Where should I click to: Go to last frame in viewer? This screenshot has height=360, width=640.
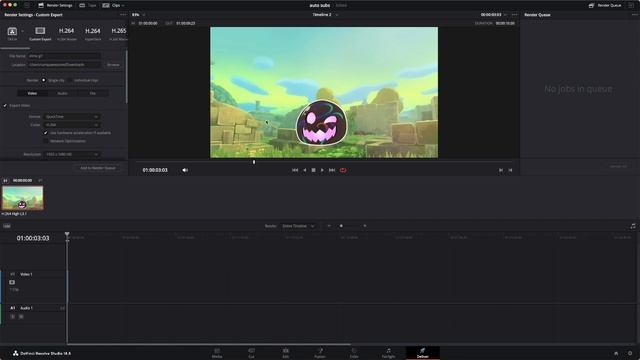coord(332,170)
